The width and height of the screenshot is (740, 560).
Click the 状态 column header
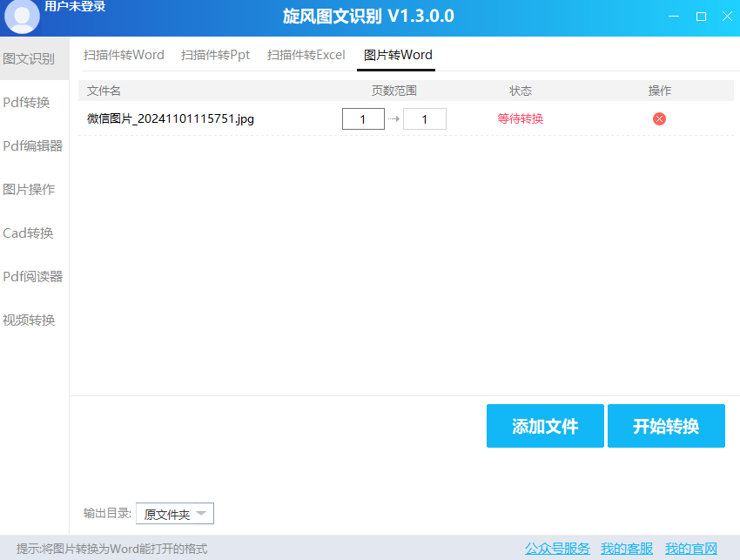pyautogui.click(x=521, y=91)
